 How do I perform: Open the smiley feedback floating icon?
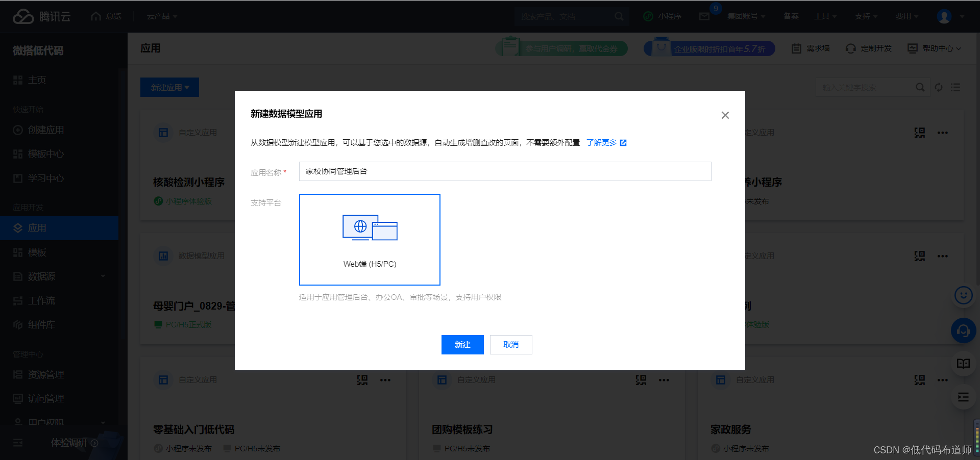pyautogui.click(x=963, y=295)
